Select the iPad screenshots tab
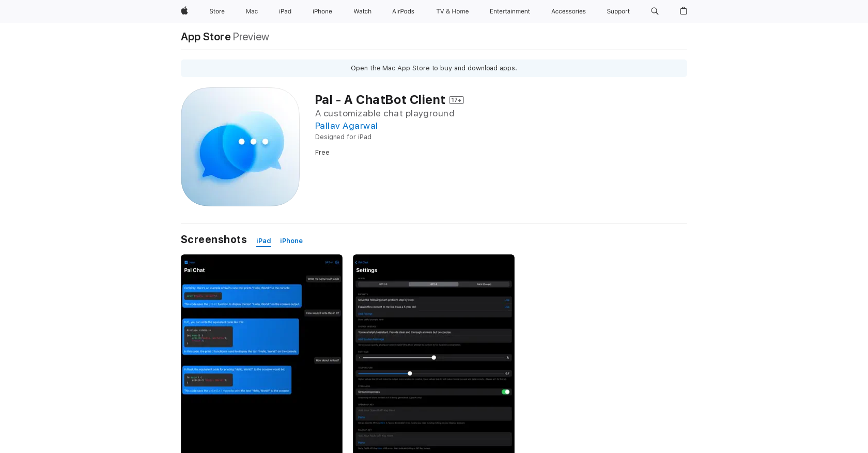This screenshot has width=868, height=453. point(263,241)
